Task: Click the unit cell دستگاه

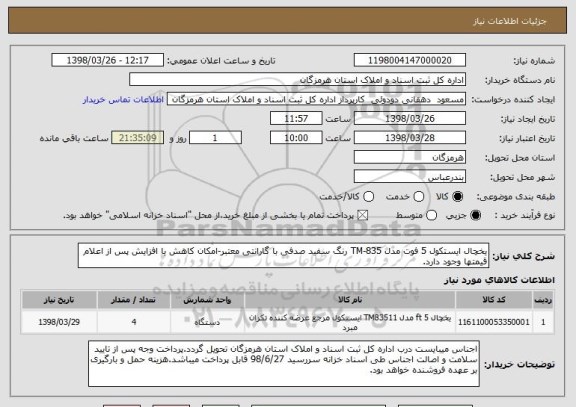Action: 207,322
